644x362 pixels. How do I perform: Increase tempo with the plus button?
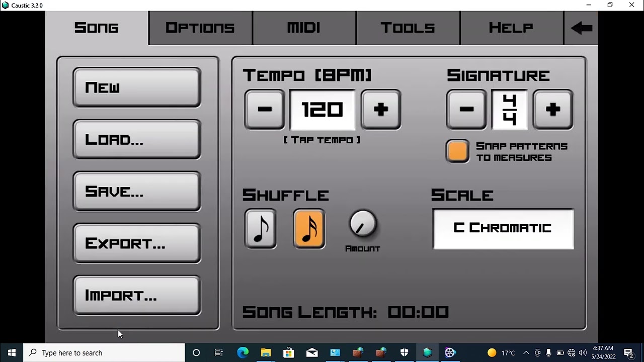tap(381, 110)
